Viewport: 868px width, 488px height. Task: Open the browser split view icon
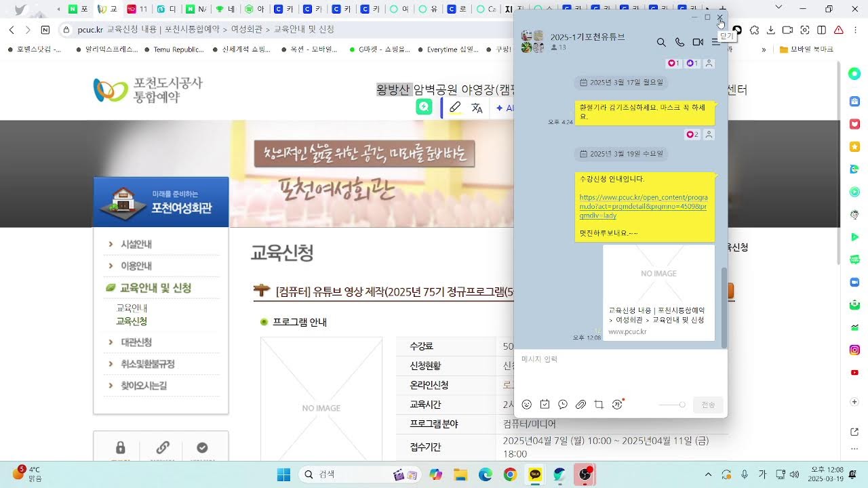click(822, 30)
